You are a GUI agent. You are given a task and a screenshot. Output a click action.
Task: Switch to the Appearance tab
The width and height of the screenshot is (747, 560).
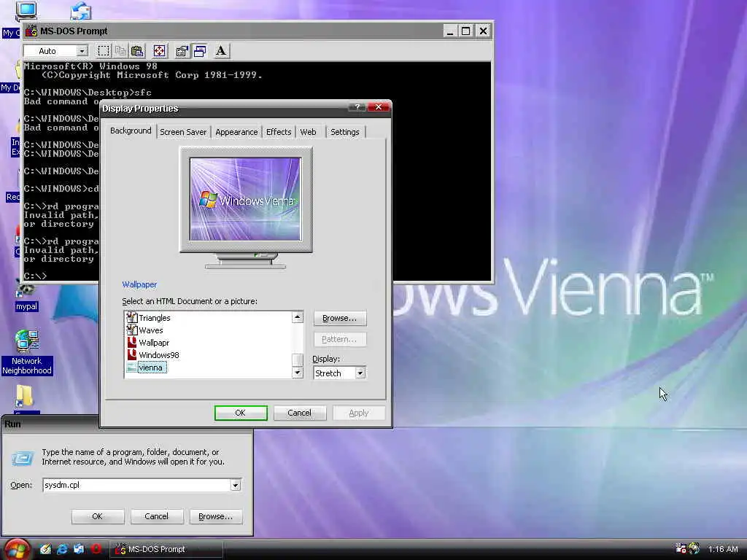tap(236, 132)
